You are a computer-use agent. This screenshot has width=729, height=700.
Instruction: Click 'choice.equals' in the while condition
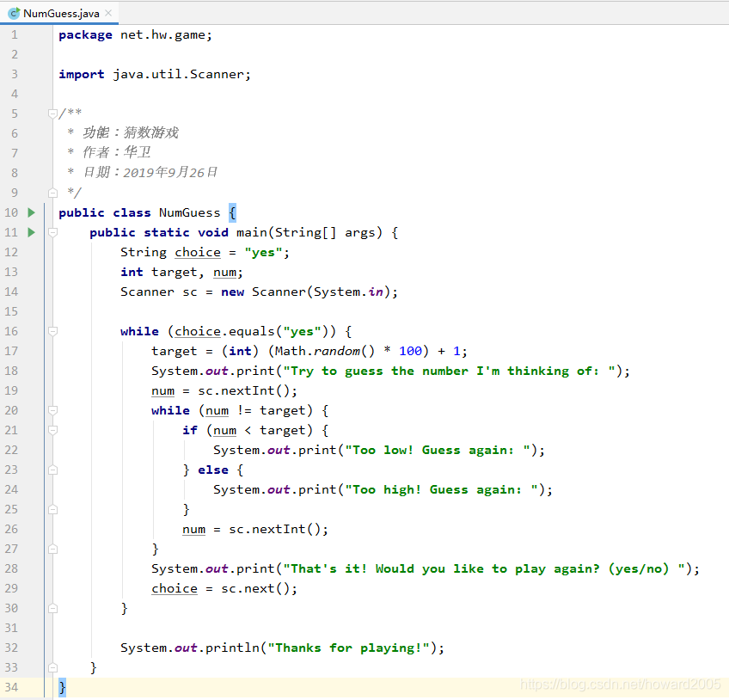[224, 332]
